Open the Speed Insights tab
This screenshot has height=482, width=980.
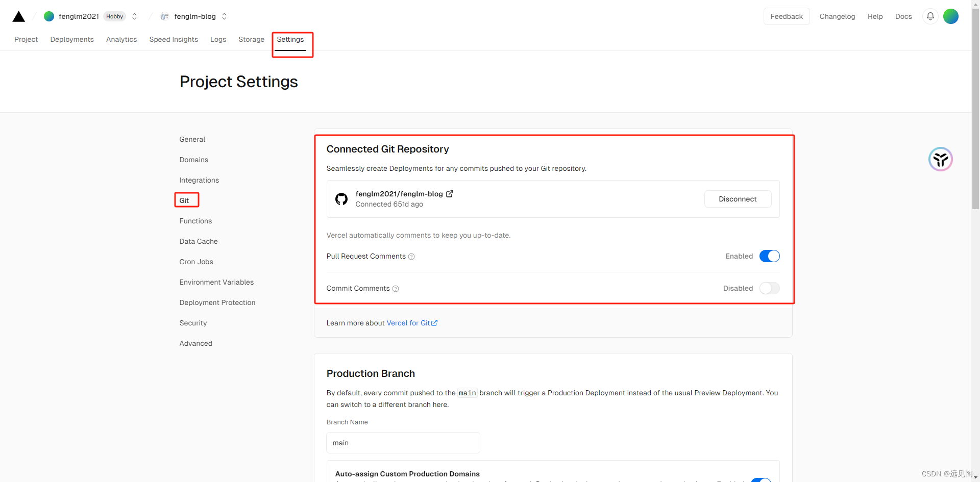coord(174,39)
